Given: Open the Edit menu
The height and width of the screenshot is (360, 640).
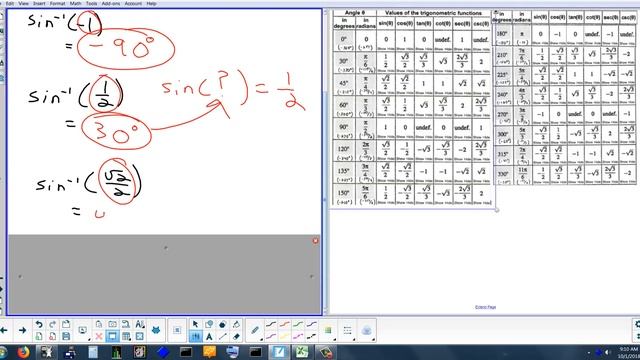Looking at the screenshot, I should pos(9,3).
